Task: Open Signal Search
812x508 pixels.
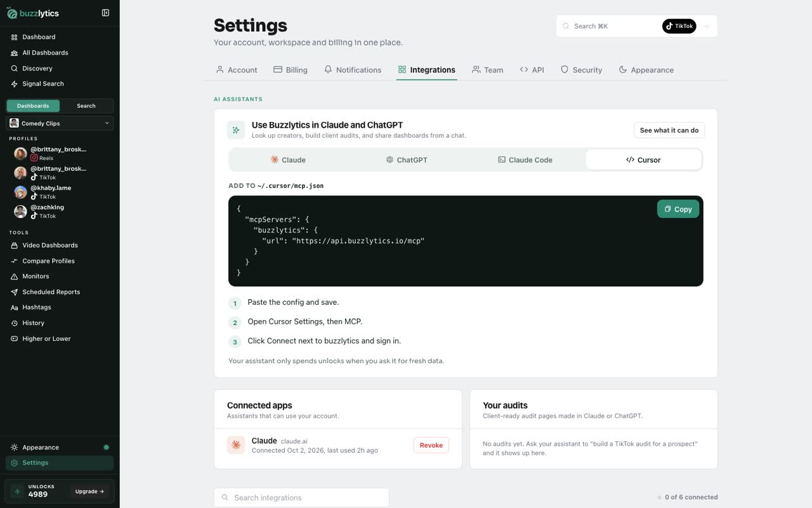Action: pyautogui.click(x=60, y=84)
